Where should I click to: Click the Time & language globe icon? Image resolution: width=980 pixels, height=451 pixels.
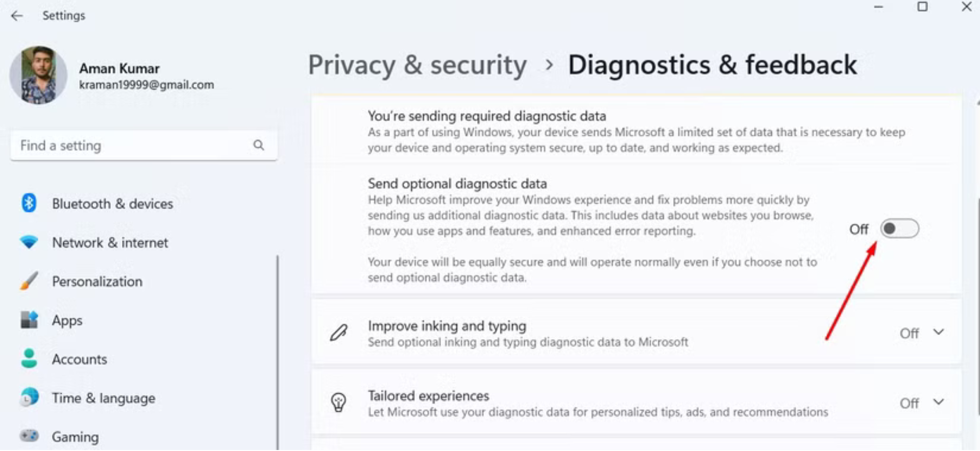pos(29,397)
